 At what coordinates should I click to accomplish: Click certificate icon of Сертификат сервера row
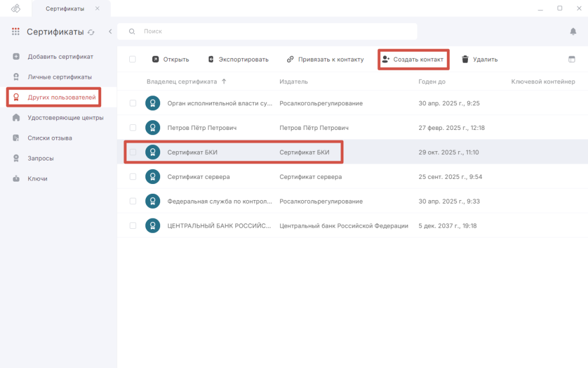point(153,177)
